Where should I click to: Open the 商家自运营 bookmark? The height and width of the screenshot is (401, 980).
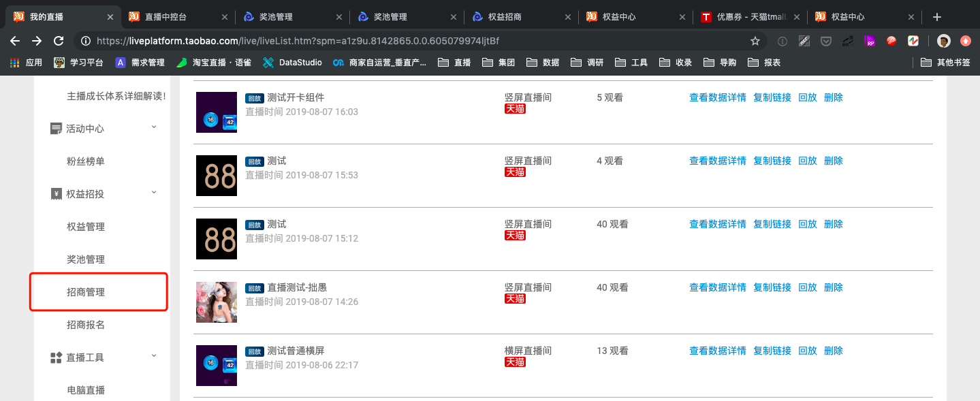[x=379, y=62]
